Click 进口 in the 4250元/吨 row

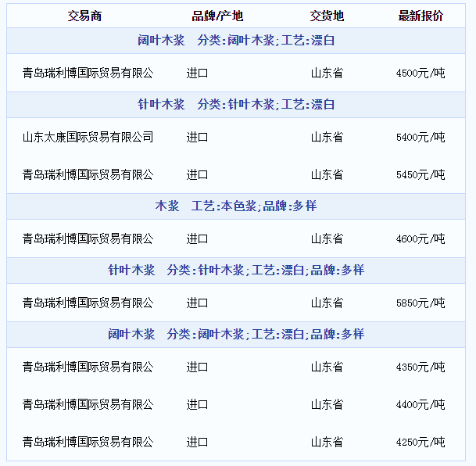click(x=197, y=442)
